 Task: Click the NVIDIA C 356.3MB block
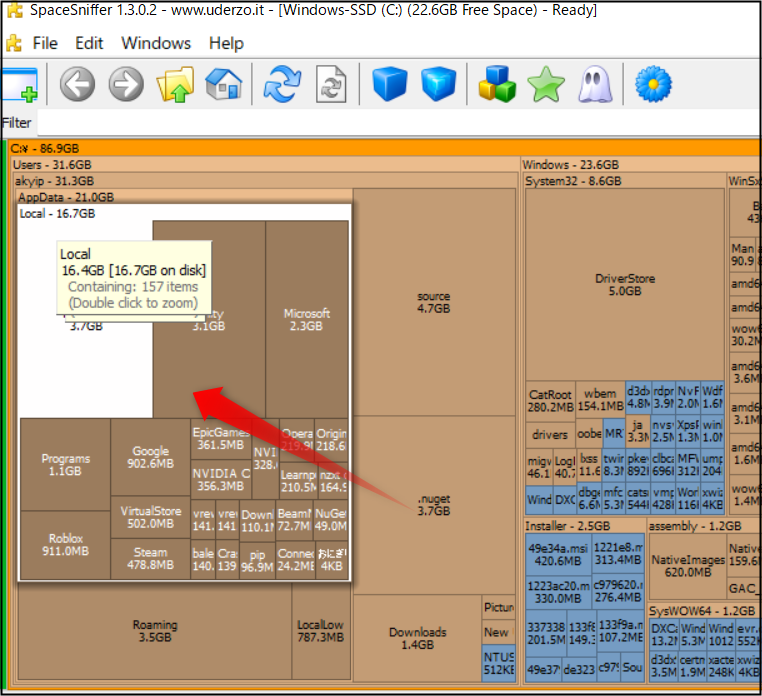pyautogui.click(x=221, y=480)
